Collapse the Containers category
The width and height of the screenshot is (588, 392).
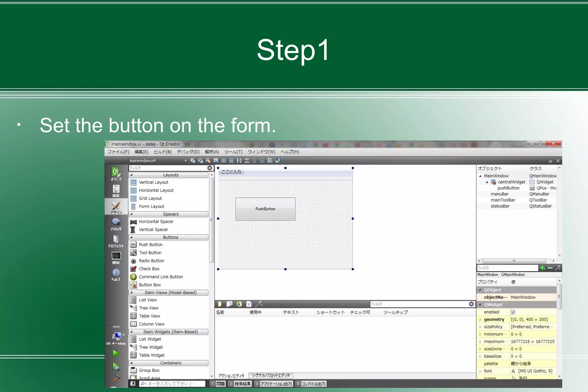[169, 363]
